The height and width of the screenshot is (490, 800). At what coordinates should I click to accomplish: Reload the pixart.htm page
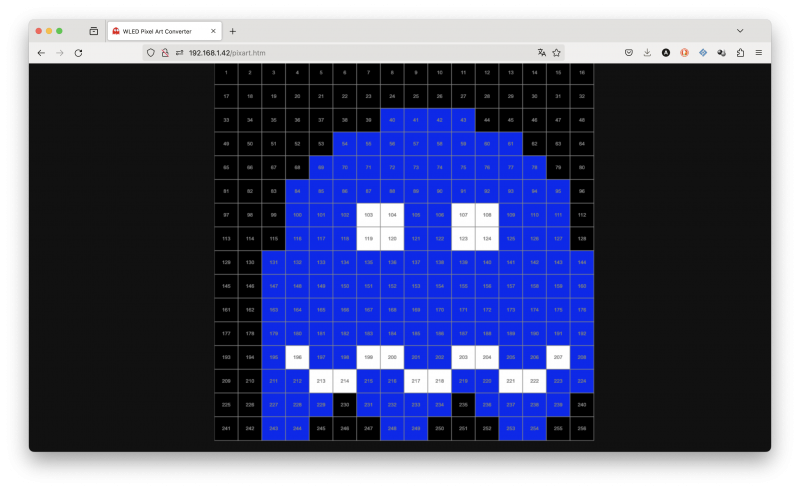78,53
